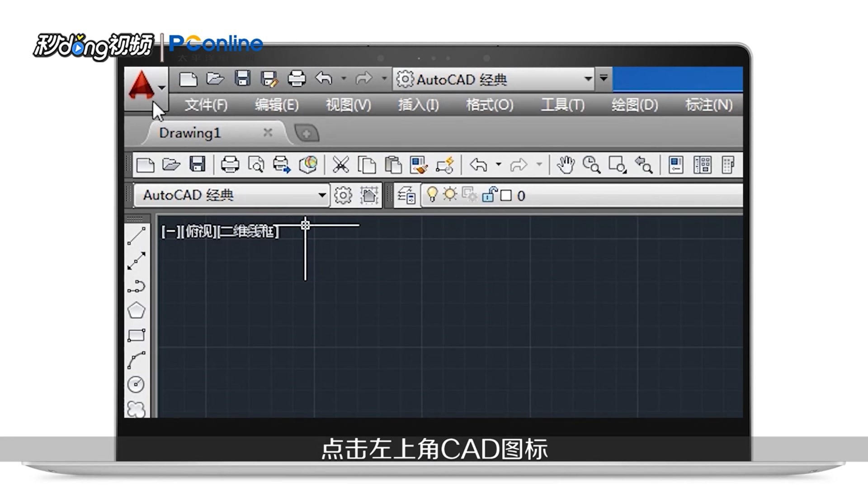Click 3D Print icon
Viewport: 868px width, 488px height.
(308, 165)
